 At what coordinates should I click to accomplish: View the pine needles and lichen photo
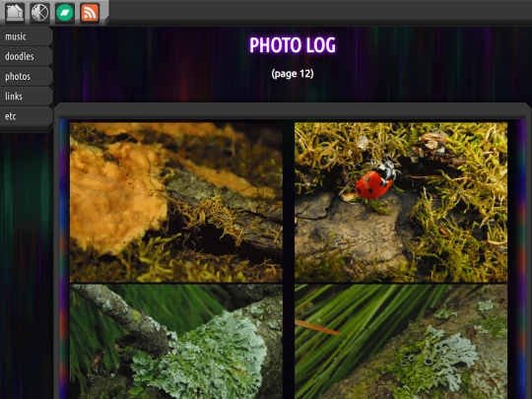(401, 342)
